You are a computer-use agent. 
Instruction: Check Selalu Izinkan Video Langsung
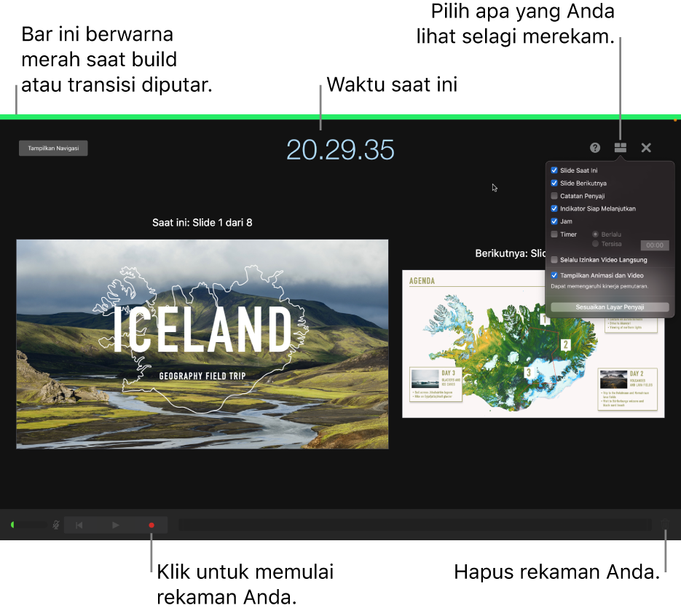[x=554, y=259]
